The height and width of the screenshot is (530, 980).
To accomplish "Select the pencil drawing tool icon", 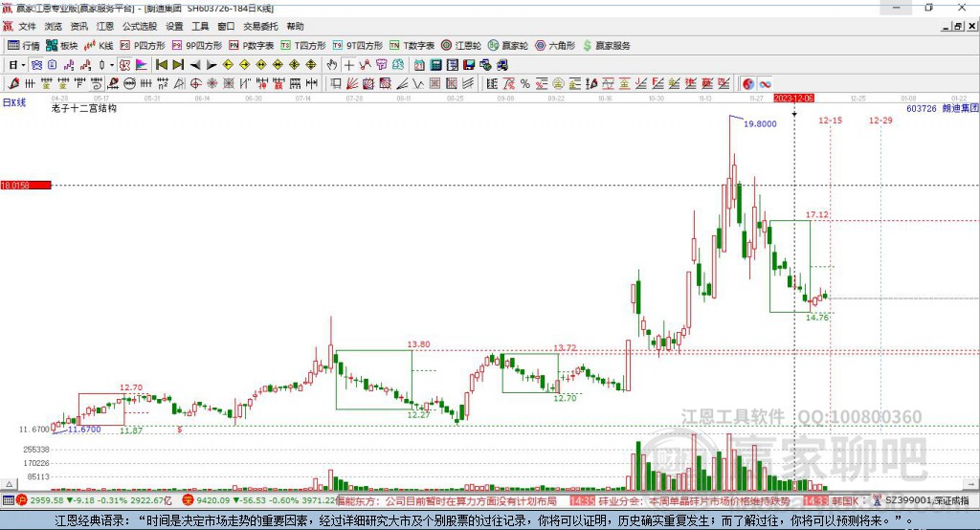I will [13, 84].
